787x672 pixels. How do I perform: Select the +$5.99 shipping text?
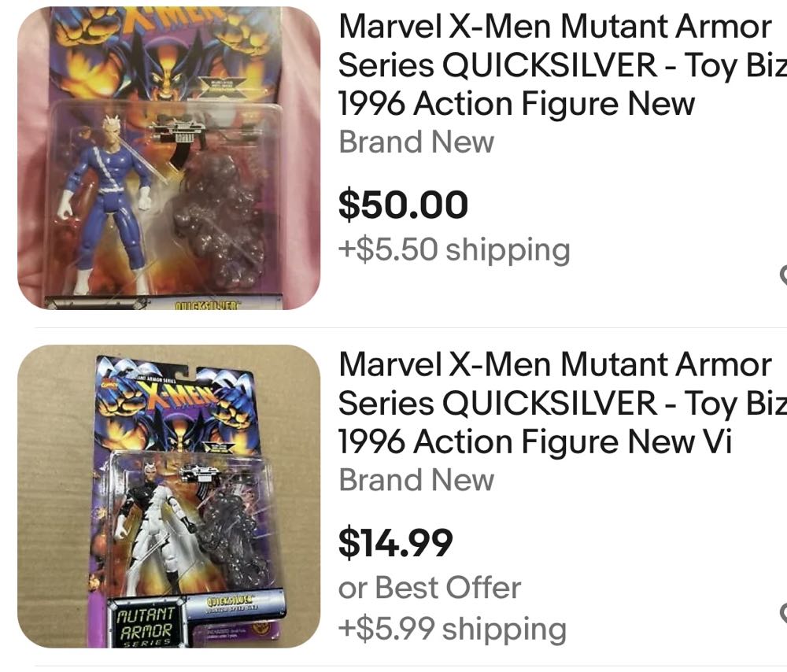(453, 628)
